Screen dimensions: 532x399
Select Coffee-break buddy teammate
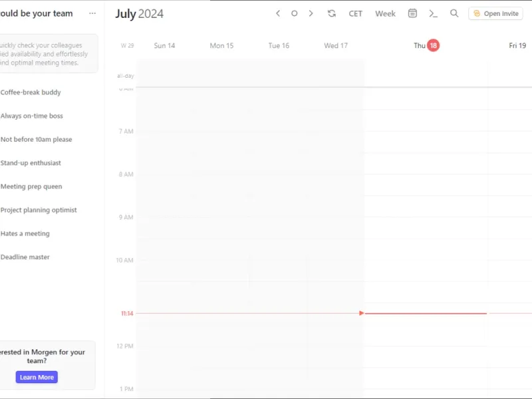tap(31, 92)
